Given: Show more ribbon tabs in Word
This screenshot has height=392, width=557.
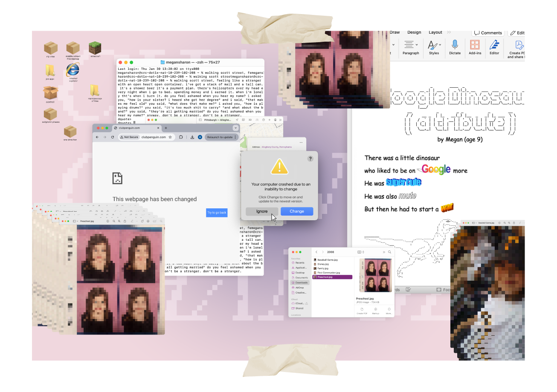Looking at the screenshot, I should [x=449, y=32].
